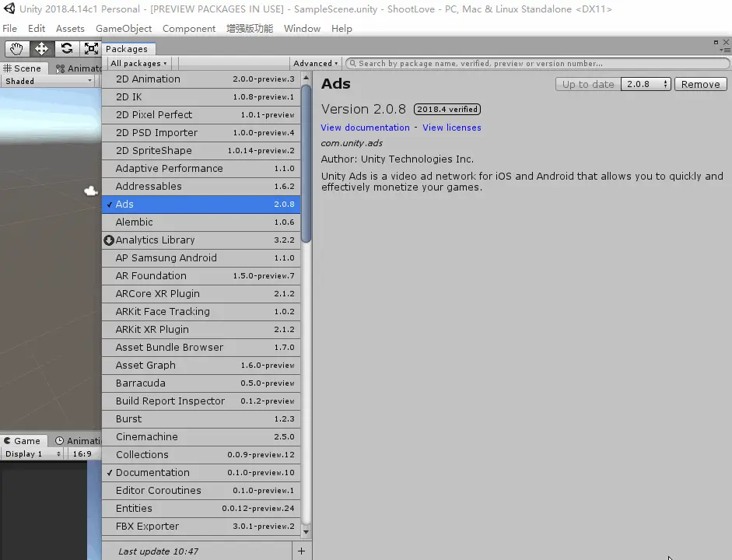Click the package list scrollbar thumb
The width and height of the screenshot is (732, 560).
point(306,163)
